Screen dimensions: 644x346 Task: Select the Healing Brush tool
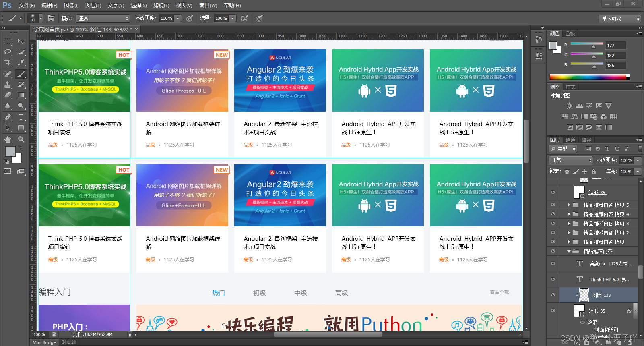tap(8, 74)
